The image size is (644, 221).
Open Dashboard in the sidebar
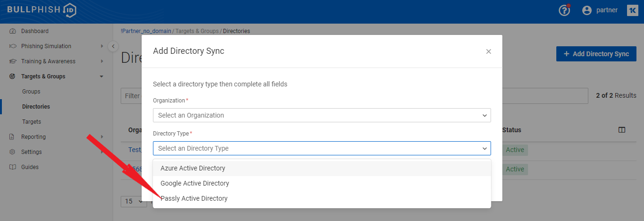point(35,31)
